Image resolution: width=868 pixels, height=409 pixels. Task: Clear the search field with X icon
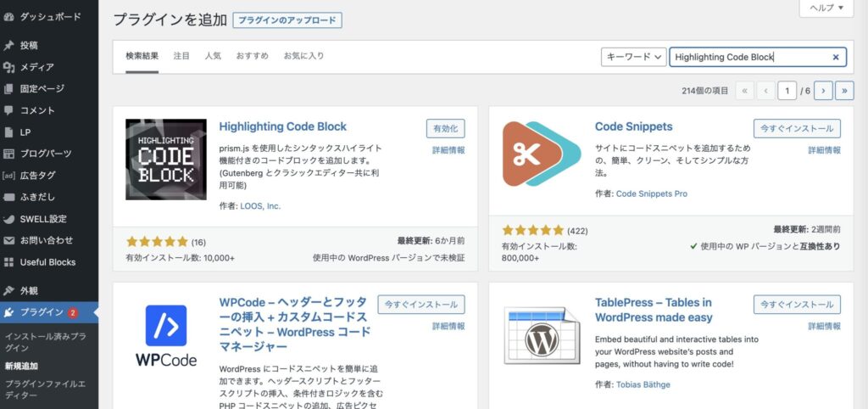pos(835,57)
